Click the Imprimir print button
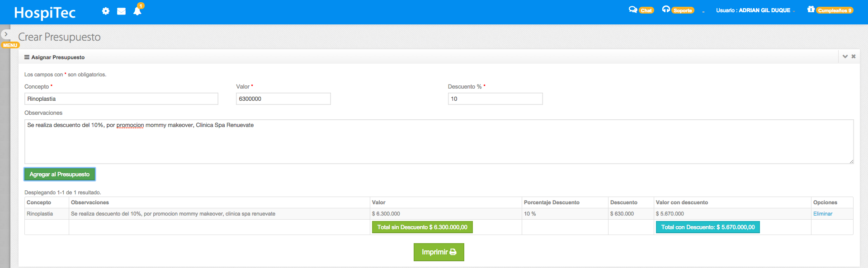The image size is (868, 268). point(439,252)
